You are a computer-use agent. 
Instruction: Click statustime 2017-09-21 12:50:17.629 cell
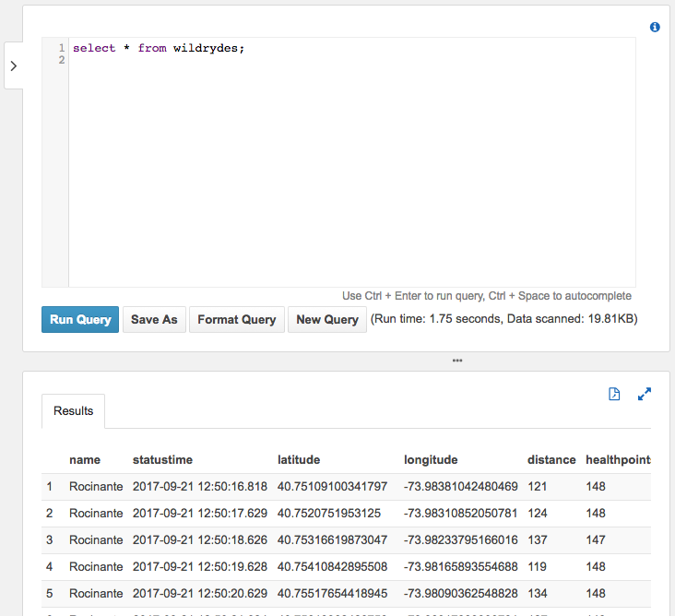click(200, 513)
